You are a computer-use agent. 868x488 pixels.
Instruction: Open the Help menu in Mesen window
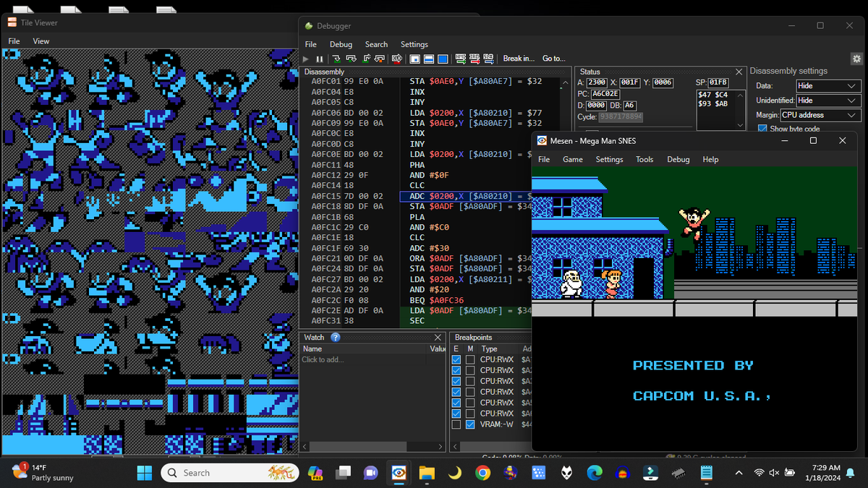coord(711,159)
